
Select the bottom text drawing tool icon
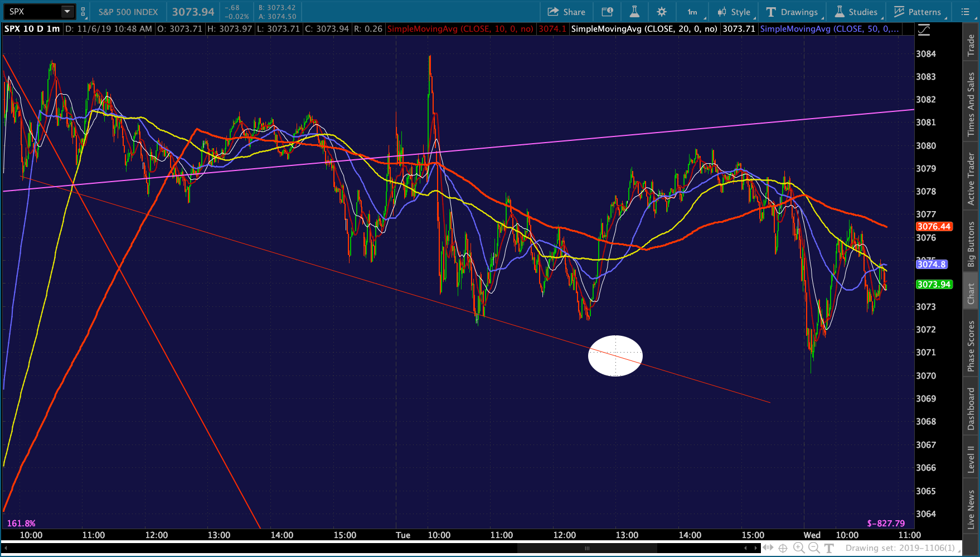coord(829,548)
